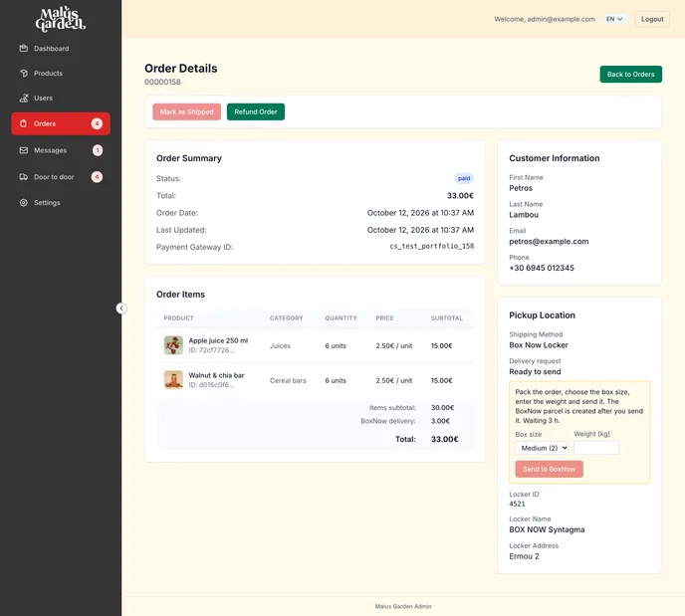The width and height of the screenshot is (685, 616).
Task: Open the Box size Medium (2) dropdown
Action: [x=542, y=448]
